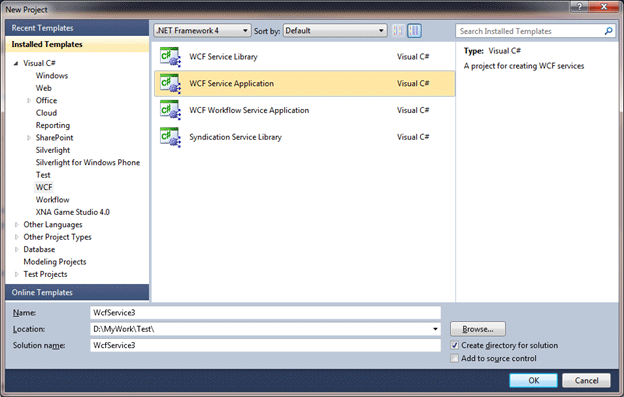The width and height of the screenshot is (624, 397).
Task: Select the WCF category
Action: click(x=44, y=187)
